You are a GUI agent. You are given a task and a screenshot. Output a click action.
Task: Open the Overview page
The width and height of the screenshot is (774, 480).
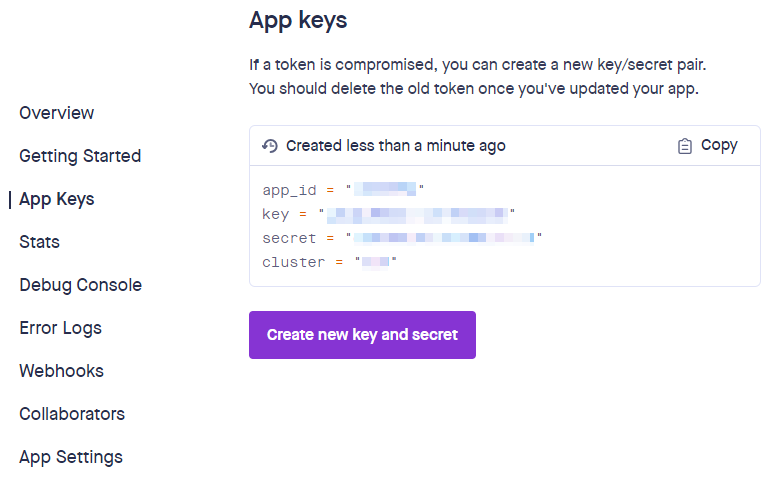57,113
